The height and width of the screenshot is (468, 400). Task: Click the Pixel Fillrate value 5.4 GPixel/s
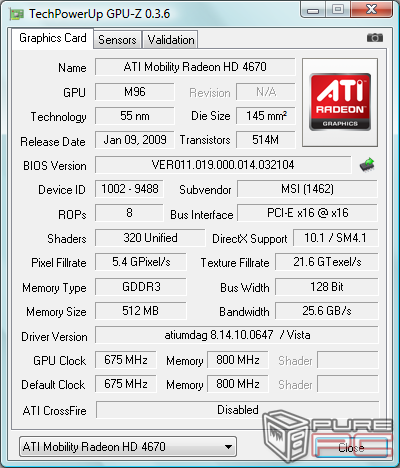click(141, 262)
